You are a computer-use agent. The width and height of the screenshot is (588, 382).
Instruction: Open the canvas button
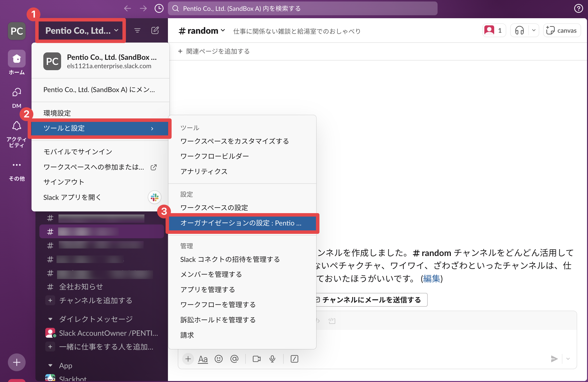[x=562, y=31]
